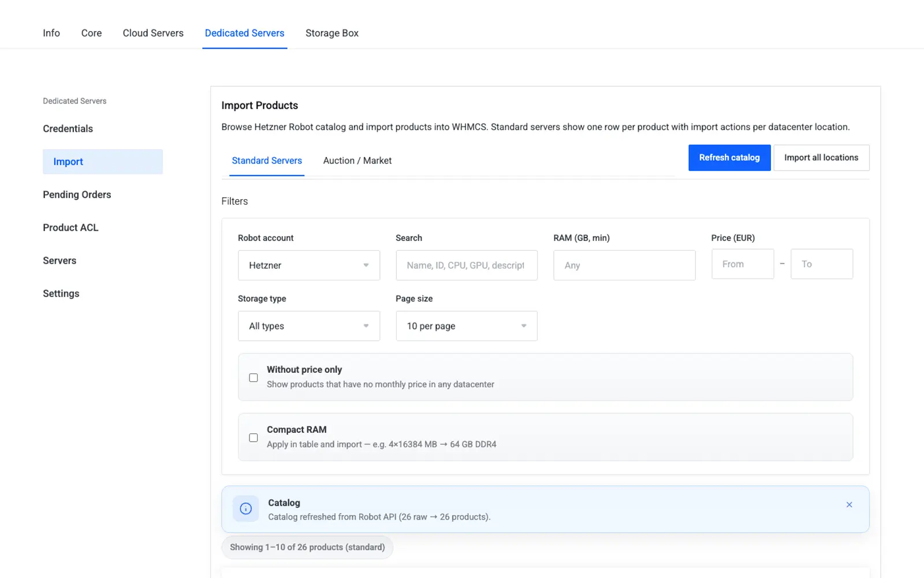924x578 pixels.
Task: Open Pending Orders in the sidebar
Action: coord(77,195)
